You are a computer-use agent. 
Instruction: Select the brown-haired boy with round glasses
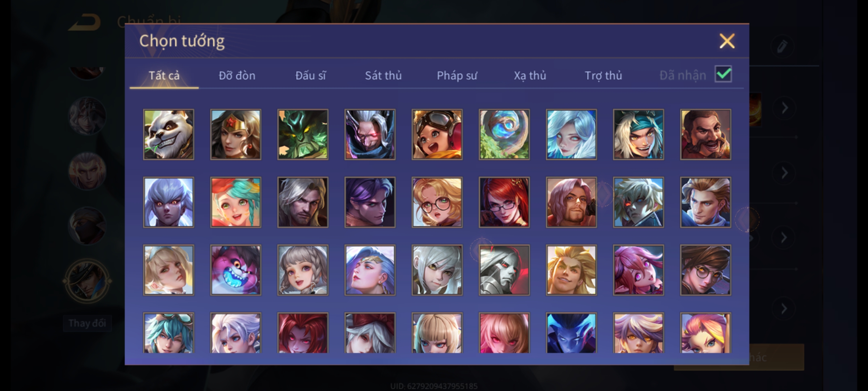click(706, 270)
